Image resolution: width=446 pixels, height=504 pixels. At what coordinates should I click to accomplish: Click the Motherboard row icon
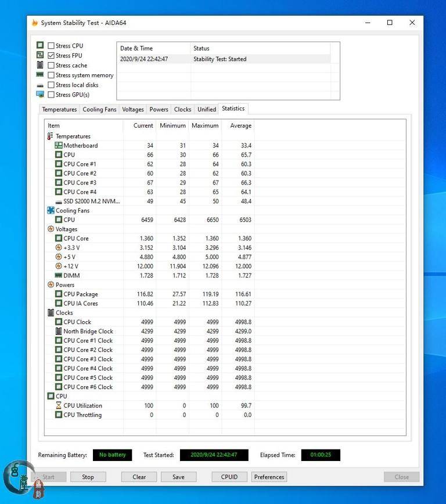coord(59,145)
